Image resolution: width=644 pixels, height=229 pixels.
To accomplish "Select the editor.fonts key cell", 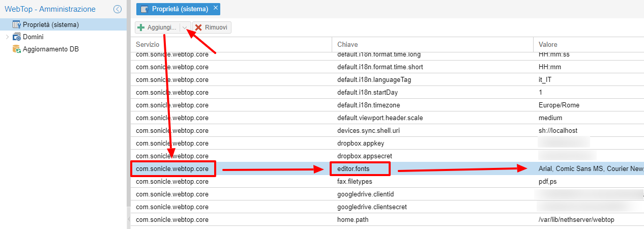I will [432, 168].
